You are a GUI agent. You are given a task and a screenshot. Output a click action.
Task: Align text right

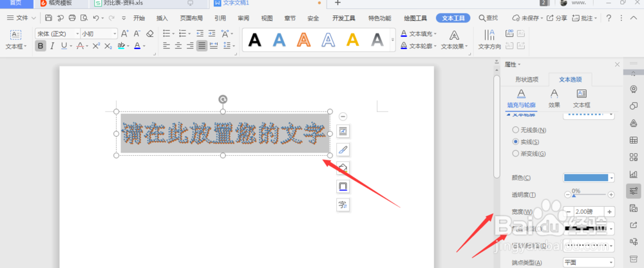(190, 46)
